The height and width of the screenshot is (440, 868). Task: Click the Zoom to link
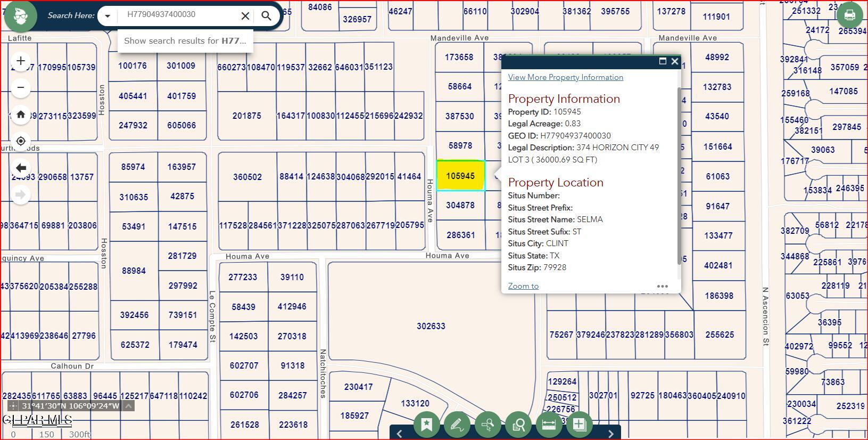click(523, 286)
